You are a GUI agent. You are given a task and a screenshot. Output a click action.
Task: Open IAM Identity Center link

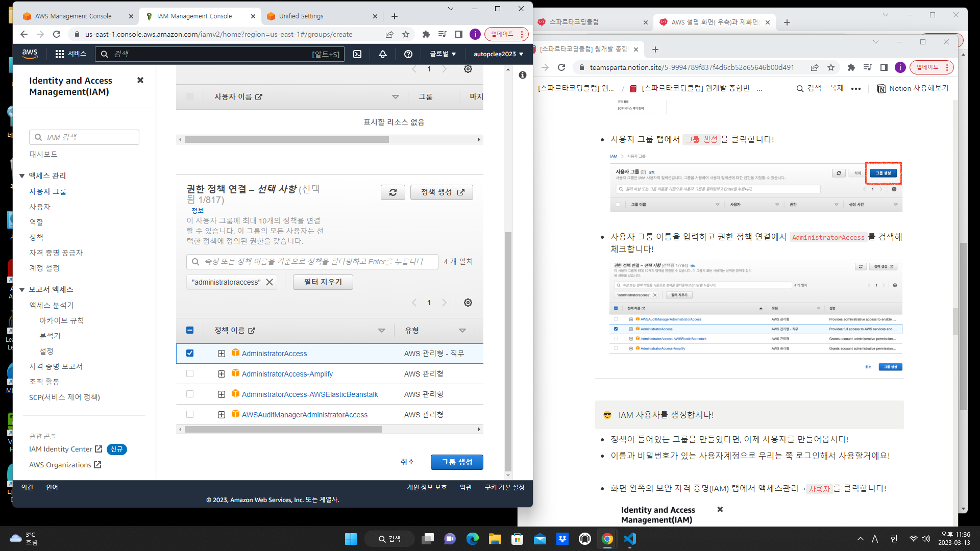coord(65,449)
